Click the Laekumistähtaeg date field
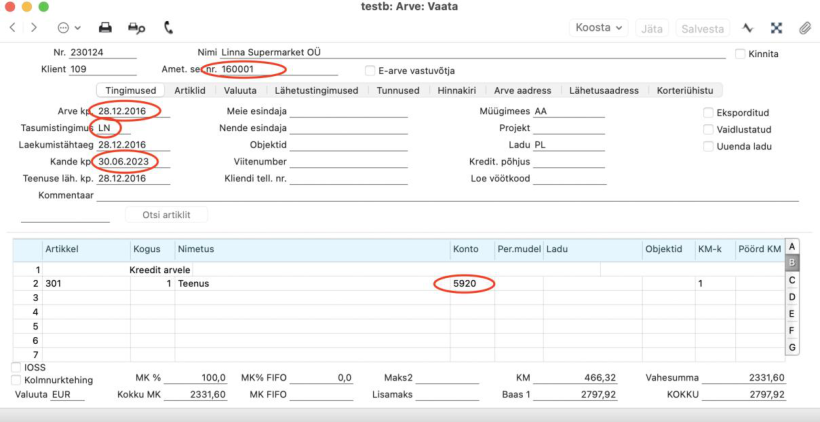Image resolution: width=820 pixels, height=422 pixels. [x=133, y=145]
